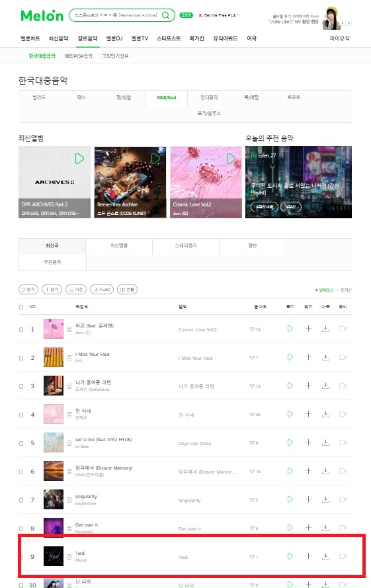Click the FLAC download button
This screenshot has width=371, height=588.
tap(102, 290)
